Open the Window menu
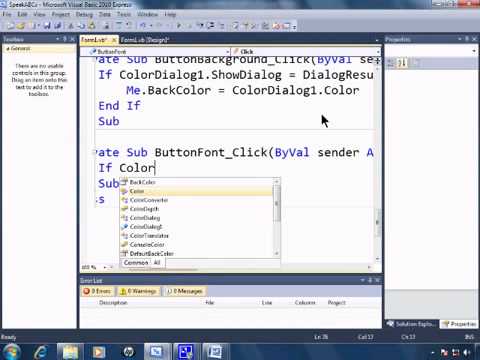This screenshot has width=480, height=360. point(147,14)
